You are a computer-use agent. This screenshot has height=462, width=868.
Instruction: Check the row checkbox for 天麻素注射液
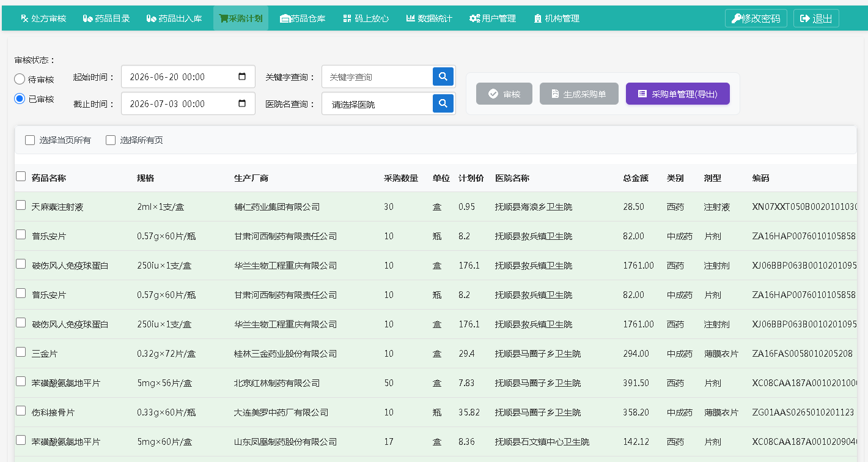pyautogui.click(x=21, y=205)
